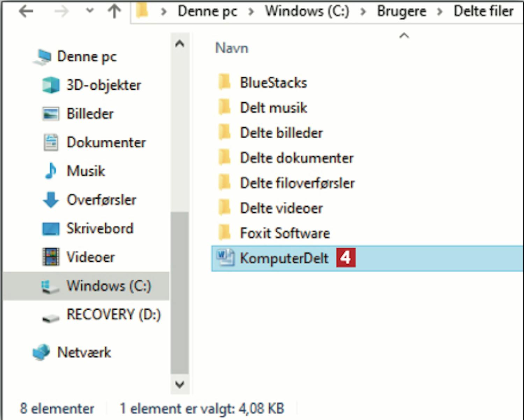Select the 3D-objekter icon in sidebar
The height and width of the screenshot is (420, 524).
51,85
